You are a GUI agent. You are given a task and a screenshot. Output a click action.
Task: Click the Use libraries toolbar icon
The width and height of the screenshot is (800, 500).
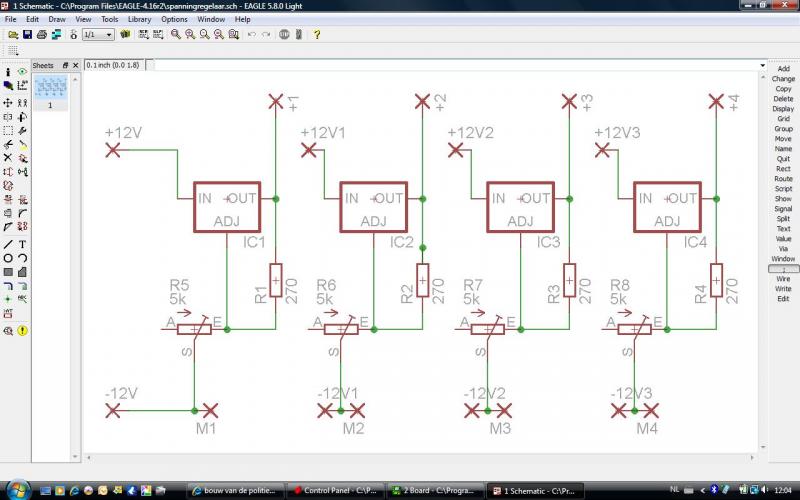tap(125, 34)
